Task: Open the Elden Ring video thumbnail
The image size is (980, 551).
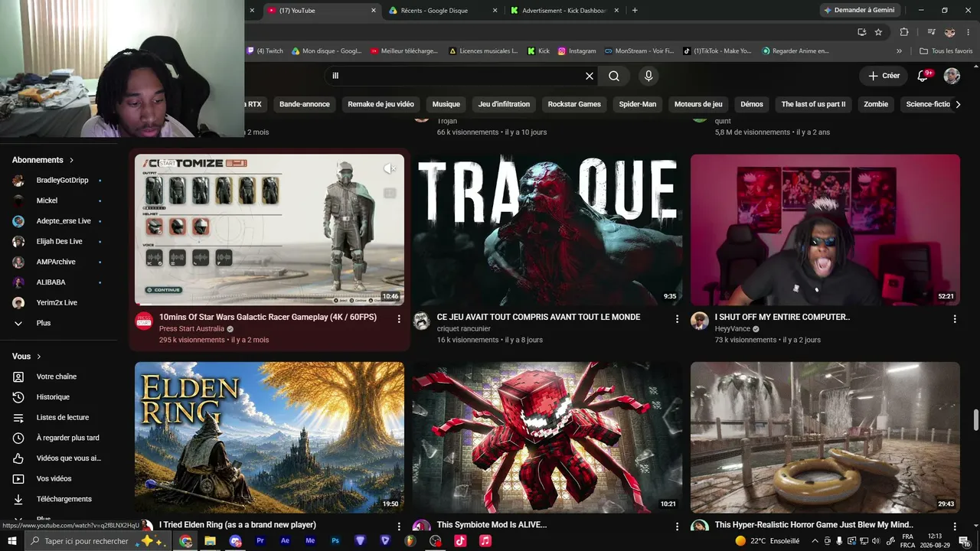Action: click(269, 438)
